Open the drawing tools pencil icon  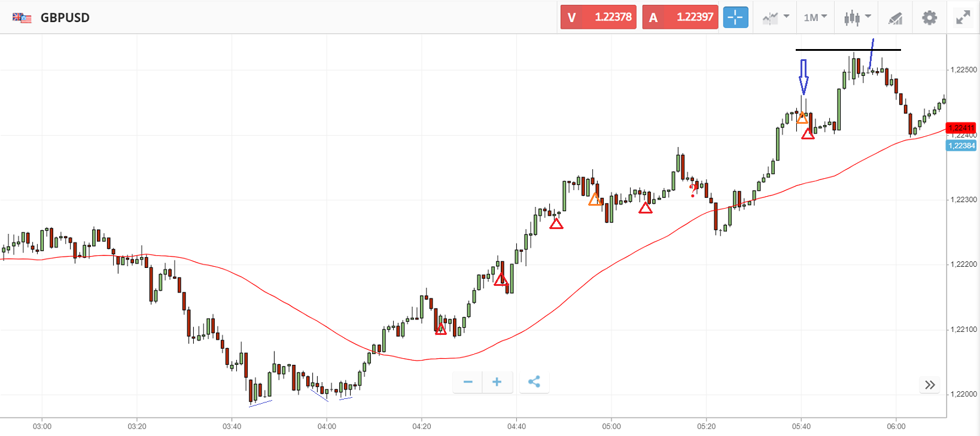pyautogui.click(x=895, y=18)
